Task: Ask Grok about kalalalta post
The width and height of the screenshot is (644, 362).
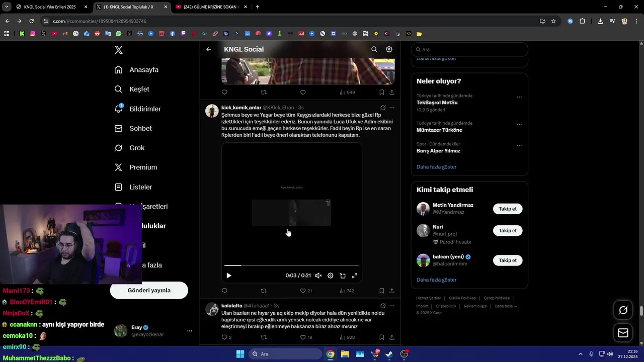Action: point(383,306)
